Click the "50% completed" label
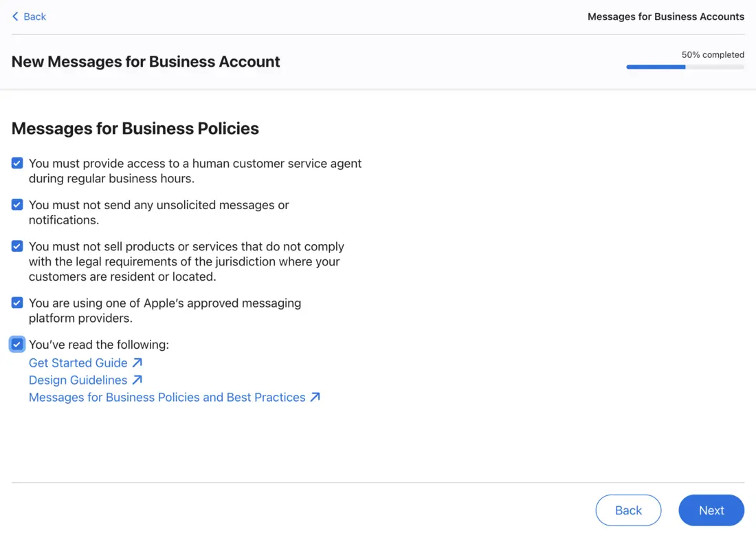The height and width of the screenshot is (540, 756). (713, 54)
